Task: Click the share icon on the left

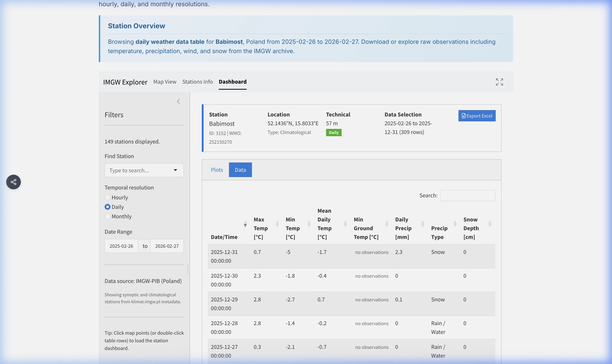Action: (x=13, y=182)
